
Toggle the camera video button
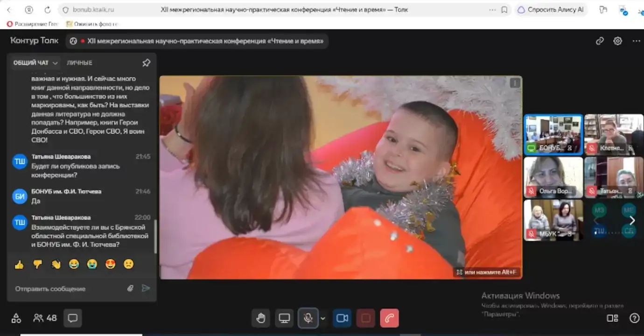tap(342, 318)
